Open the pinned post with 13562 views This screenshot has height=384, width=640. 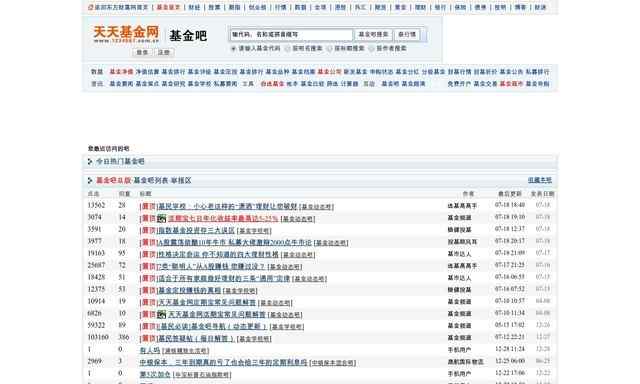pos(228,206)
